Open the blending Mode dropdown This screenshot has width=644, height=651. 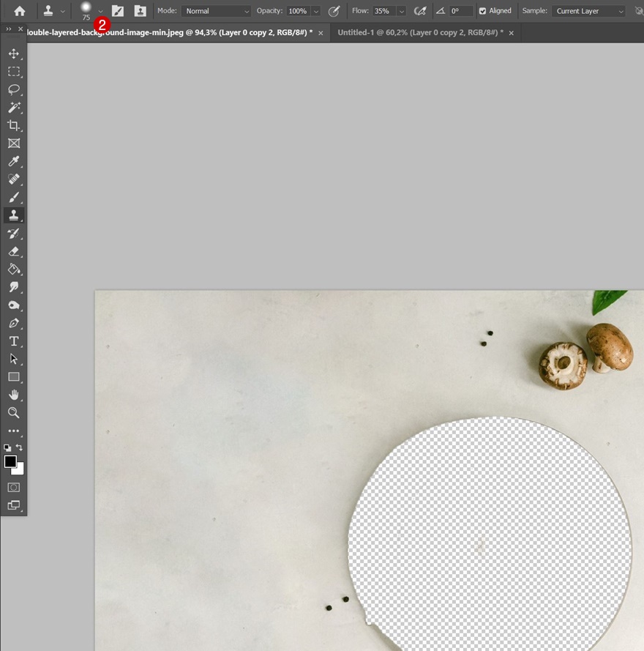(217, 11)
